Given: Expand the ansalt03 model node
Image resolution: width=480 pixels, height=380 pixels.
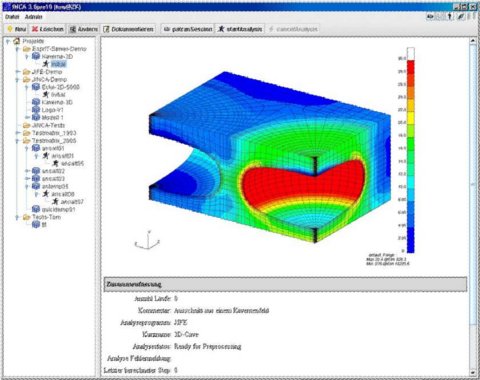Looking at the screenshot, I should pyautogui.click(x=27, y=179).
